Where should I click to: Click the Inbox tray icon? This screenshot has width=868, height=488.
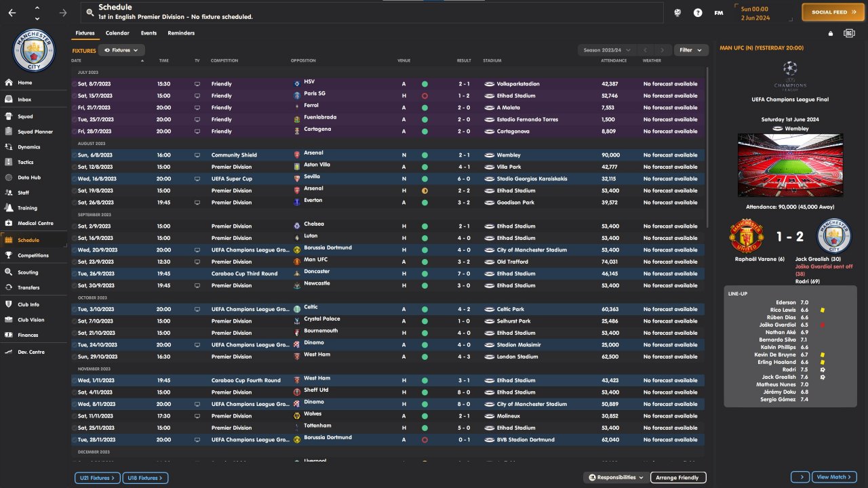pyautogui.click(x=9, y=100)
